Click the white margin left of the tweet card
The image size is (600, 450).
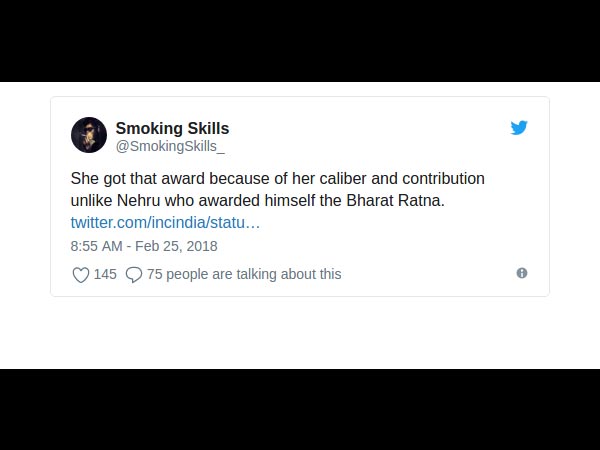(25, 200)
